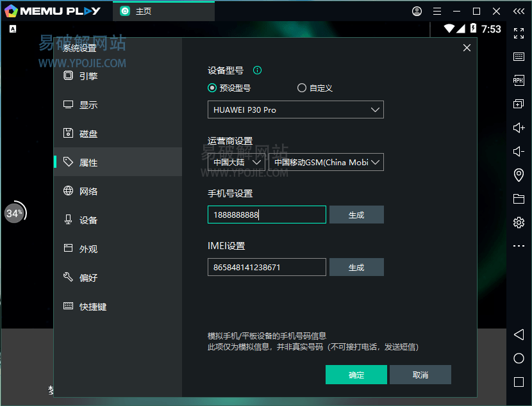Screen dimensions: 532x406
Task: Open the 中国移动GSM carrier dropdown
Action: (x=326, y=162)
